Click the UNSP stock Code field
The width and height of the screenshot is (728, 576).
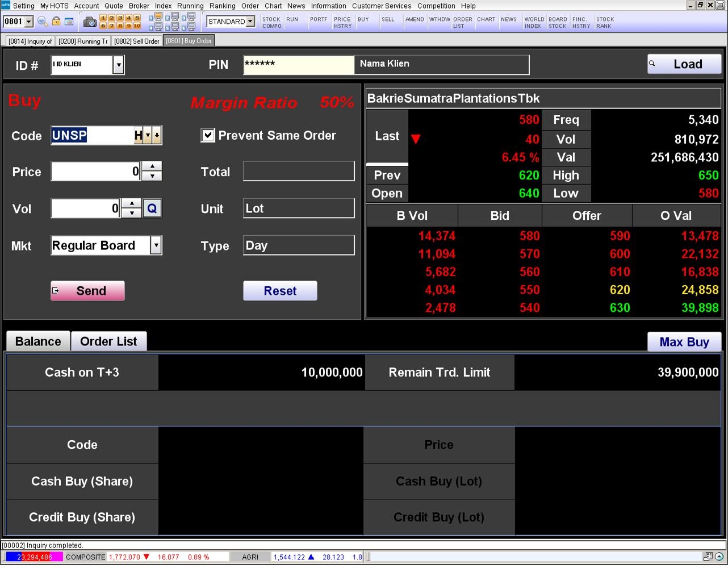click(x=92, y=135)
